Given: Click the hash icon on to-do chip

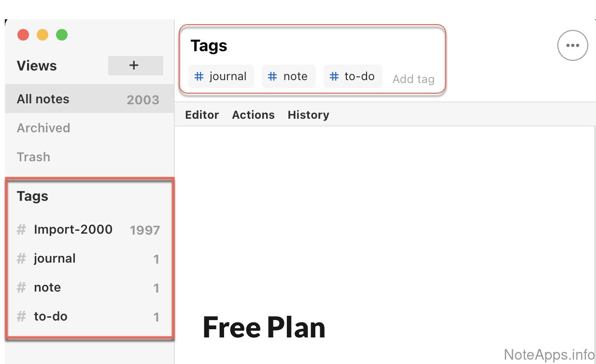Looking at the screenshot, I should (x=334, y=76).
